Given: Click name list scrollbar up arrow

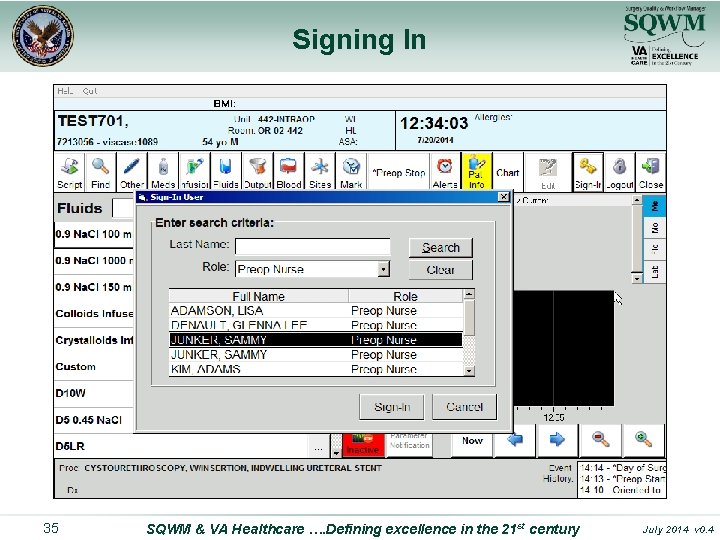Looking at the screenshot, I should (469, 294).
